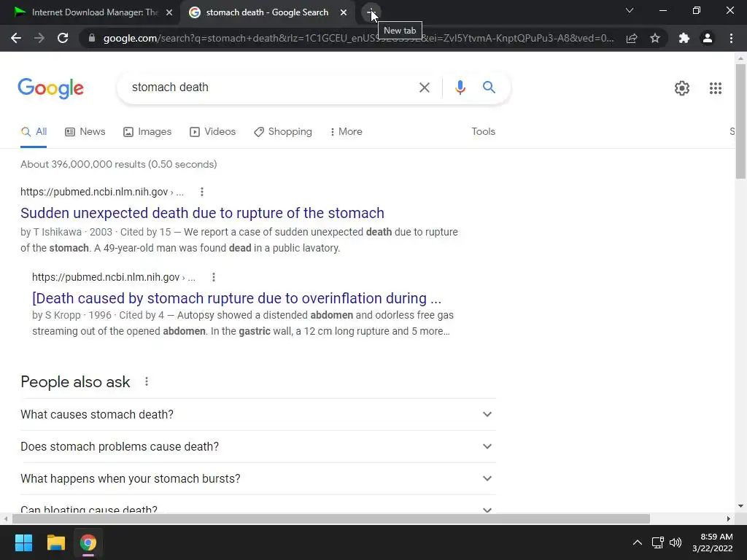The width and height of the screenshot is (747, 560).
Task: Switch to Shopping results
Action: 283,132
